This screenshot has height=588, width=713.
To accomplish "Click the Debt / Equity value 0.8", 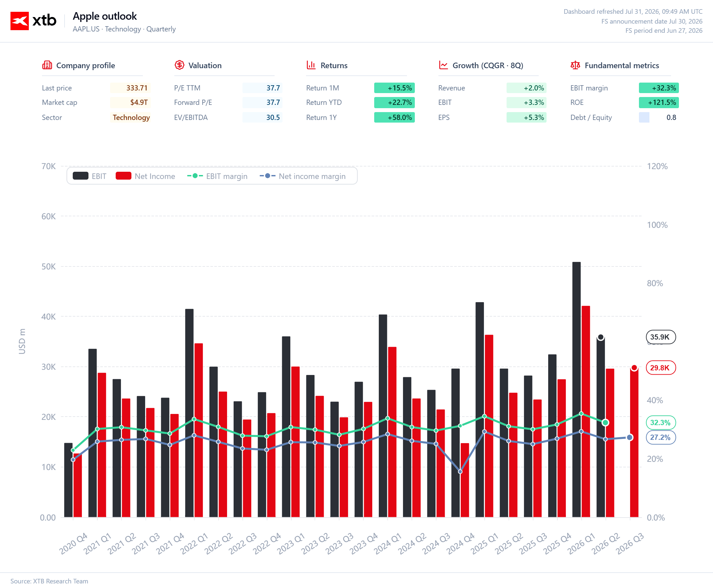I will [x=671, y=118].
